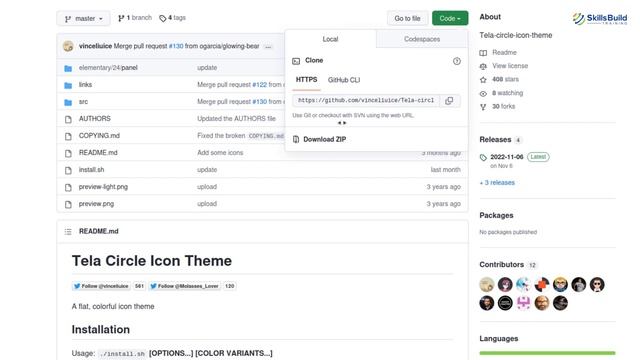Click the preview.png file icon
This screenshot has height=360, width=640.
[x=68, y=204]
